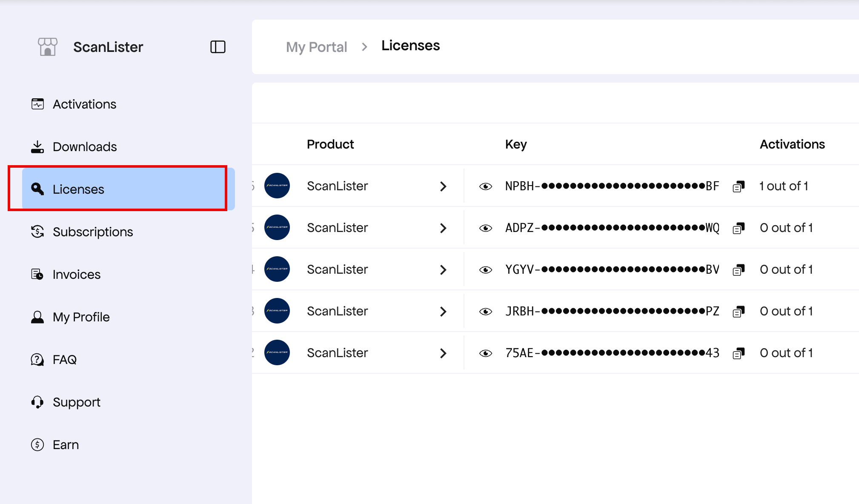Click the masked key starting with 75AE
859x504 pixels.
coord(612,353)
